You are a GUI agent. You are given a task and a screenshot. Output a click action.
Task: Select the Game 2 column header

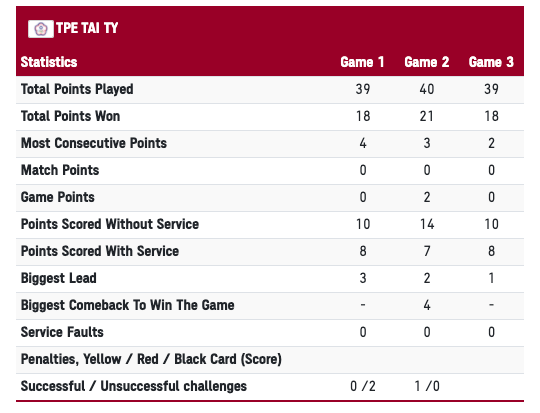pos(427,62)
